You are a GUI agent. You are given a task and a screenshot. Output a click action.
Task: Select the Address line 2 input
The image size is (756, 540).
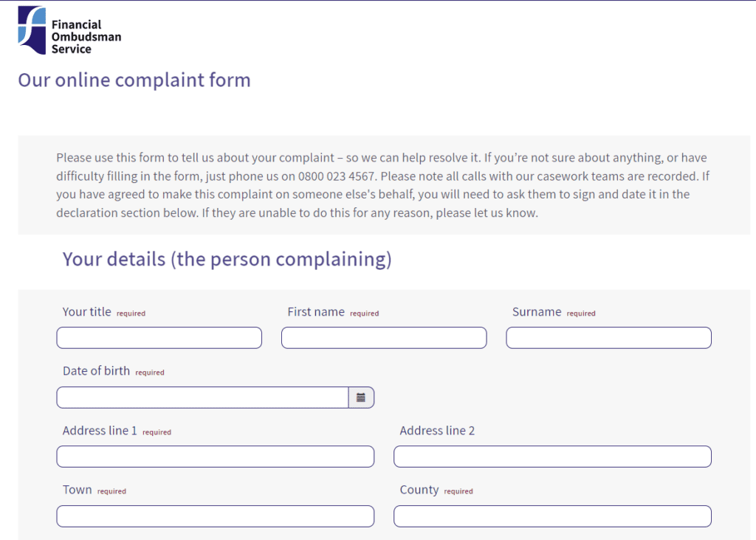pyautogui.click(x=552, y=456)
